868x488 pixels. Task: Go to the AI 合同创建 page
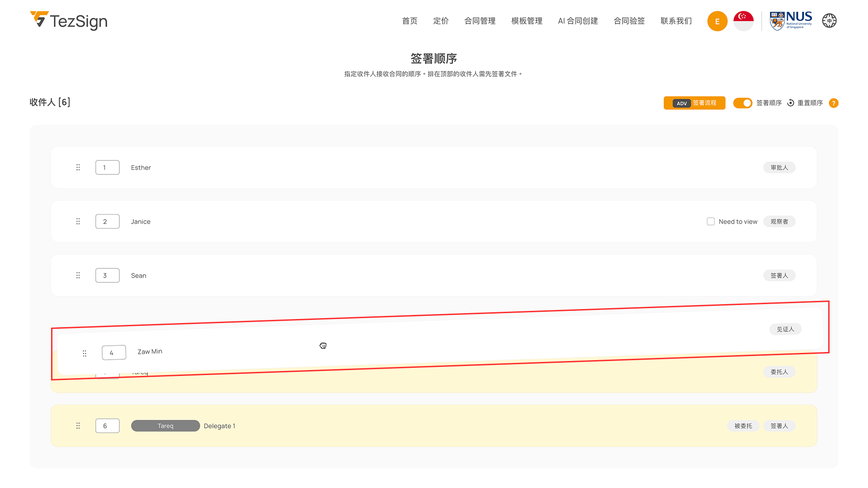[578, 21]
